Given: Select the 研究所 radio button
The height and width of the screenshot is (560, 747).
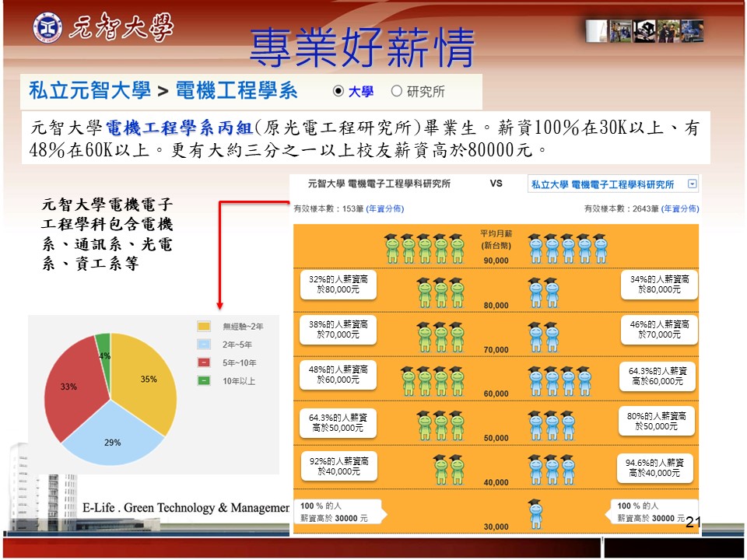Looking at the screenshot, I should point(396,91).
